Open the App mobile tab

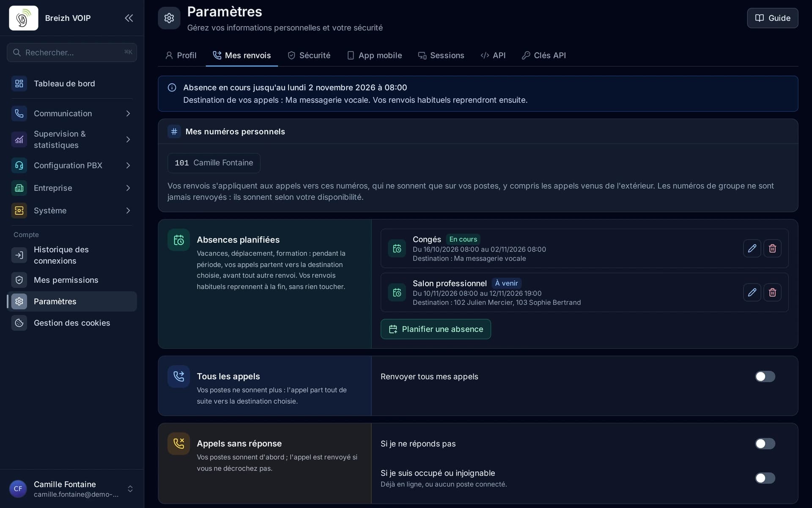click(374, 55)
